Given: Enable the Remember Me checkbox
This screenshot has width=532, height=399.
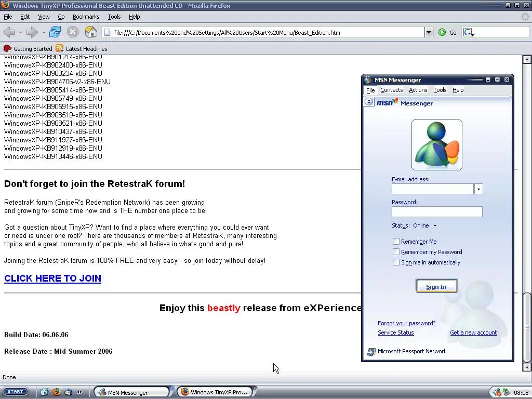Looking at the screenshot, I should pos(396,242).
